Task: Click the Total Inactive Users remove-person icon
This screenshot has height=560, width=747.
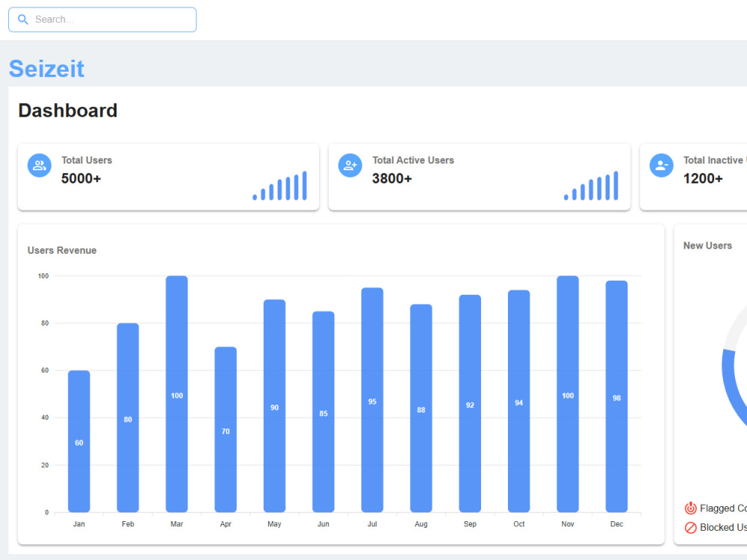Action: 661,165
